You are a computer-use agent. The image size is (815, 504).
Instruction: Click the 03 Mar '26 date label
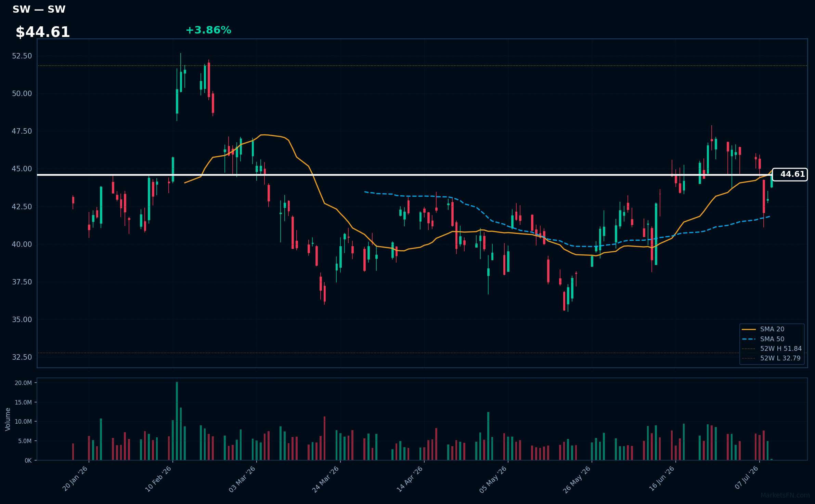click(242, 479)
